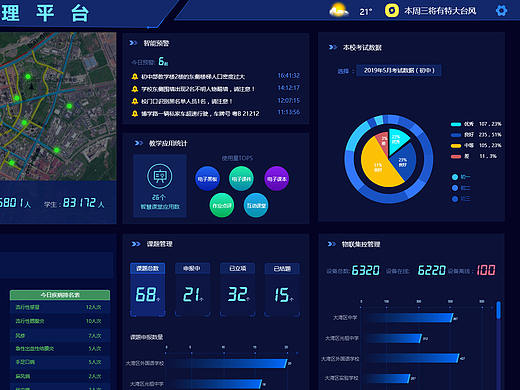This screenshot has height=390, width=520.
Task: Click the 6220 devices online value
Action: click(x=432, y=270)
